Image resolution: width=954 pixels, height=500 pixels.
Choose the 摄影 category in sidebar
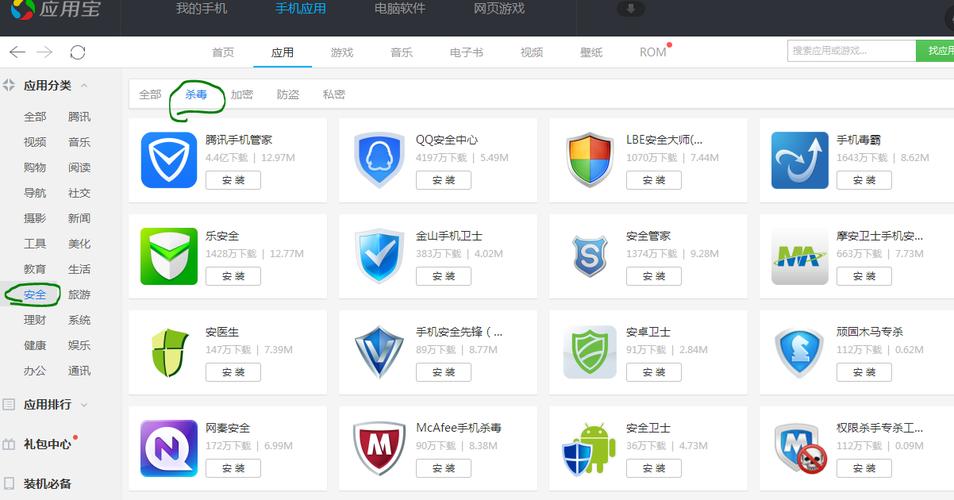[x=35, y=218]
